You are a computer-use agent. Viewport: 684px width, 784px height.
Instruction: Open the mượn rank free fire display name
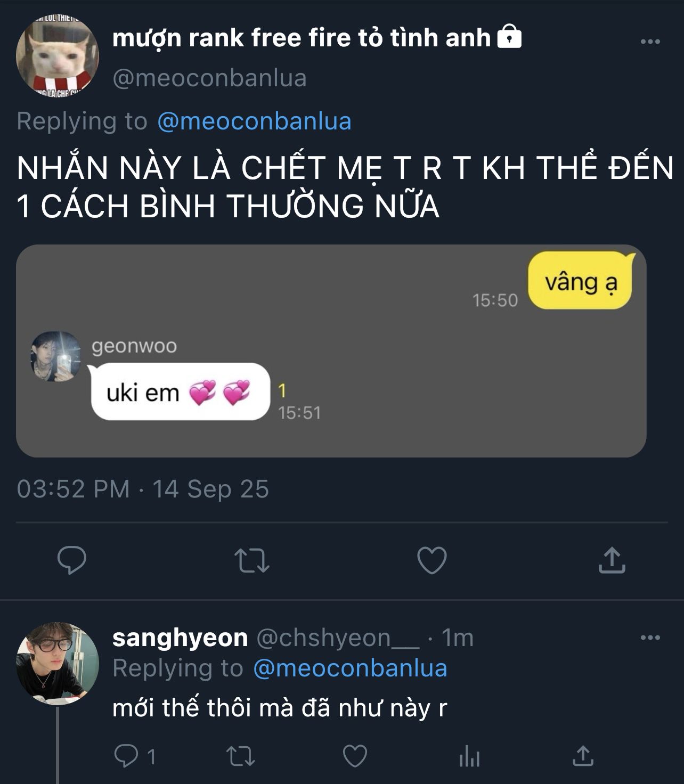pos(302,38)
